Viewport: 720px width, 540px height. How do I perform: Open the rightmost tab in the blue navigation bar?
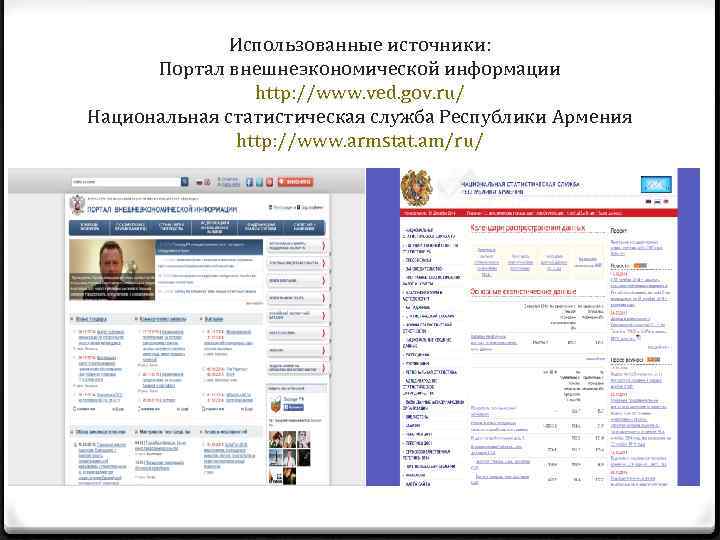coord(304,227)
